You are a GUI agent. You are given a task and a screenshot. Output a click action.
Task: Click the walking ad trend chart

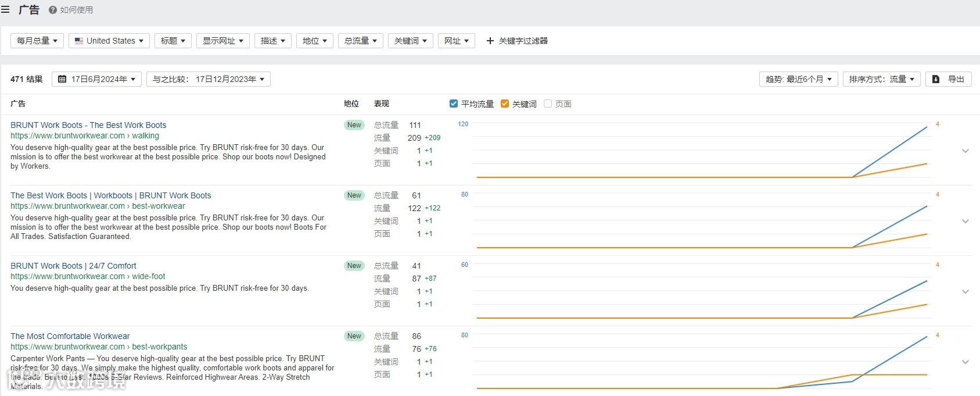click(x=701, y=151)
